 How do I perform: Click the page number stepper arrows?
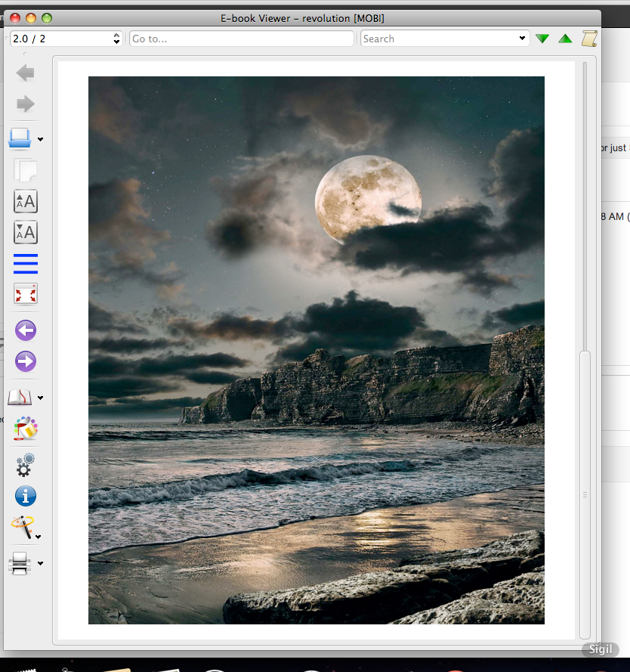116,39
